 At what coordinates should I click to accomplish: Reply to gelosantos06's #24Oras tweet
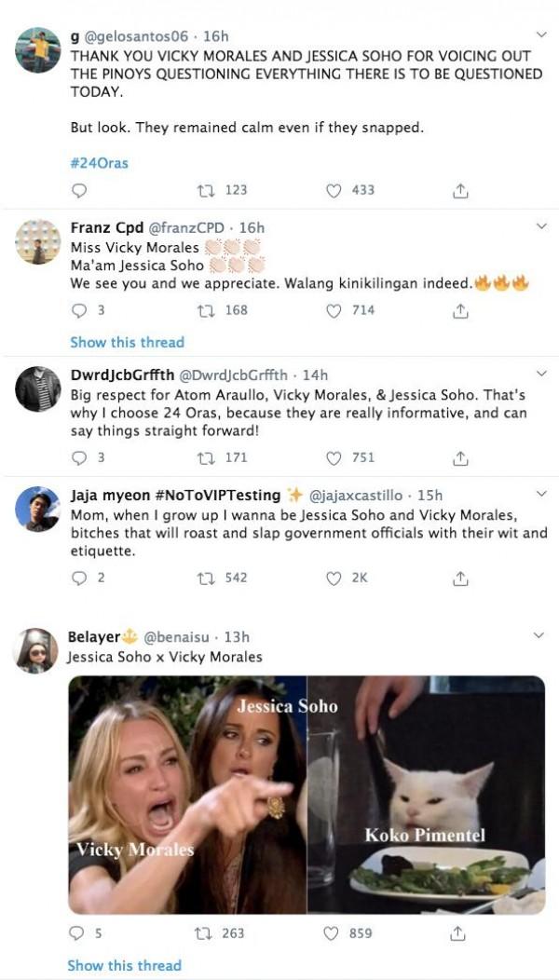pos(79,190)
